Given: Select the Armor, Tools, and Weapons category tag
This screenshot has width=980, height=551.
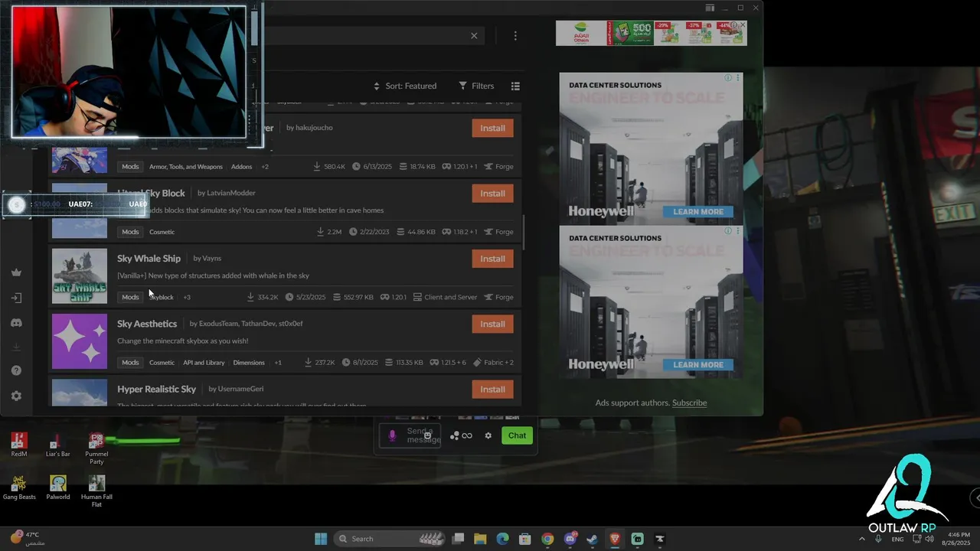Looking at the screenshot, I should click(186, 167).
